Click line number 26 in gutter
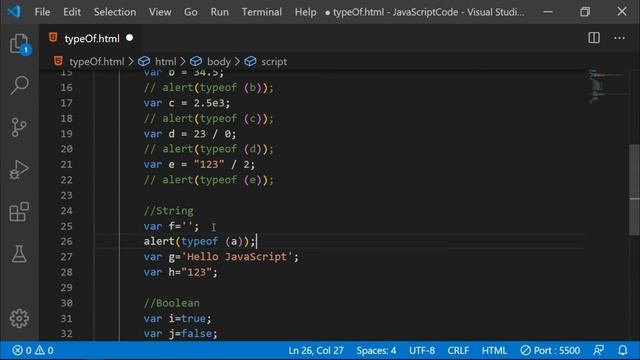Viewport: 640px width, 360px height. 67,241
